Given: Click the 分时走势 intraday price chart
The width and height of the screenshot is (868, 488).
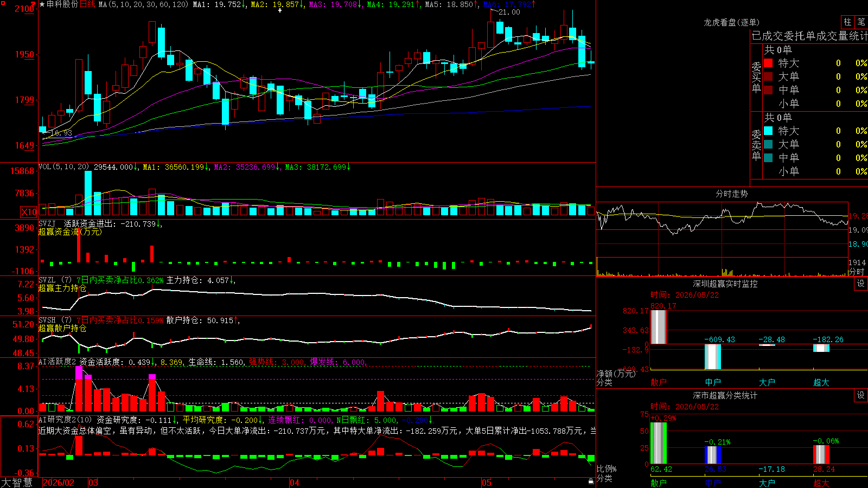Looking at the screenshot, I should (723, 229).
